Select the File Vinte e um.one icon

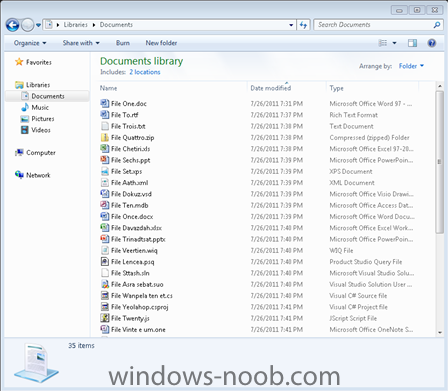(105, 329)
